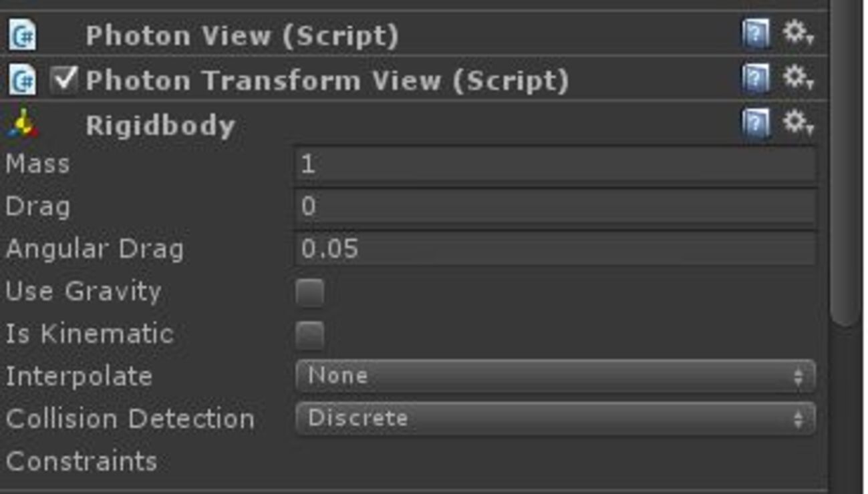Open the Collision Detection dropdown

[555, 419]
